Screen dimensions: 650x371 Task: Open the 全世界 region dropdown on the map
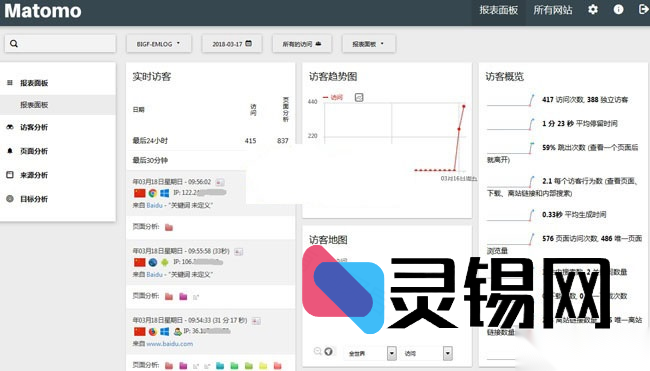[370, 353]
